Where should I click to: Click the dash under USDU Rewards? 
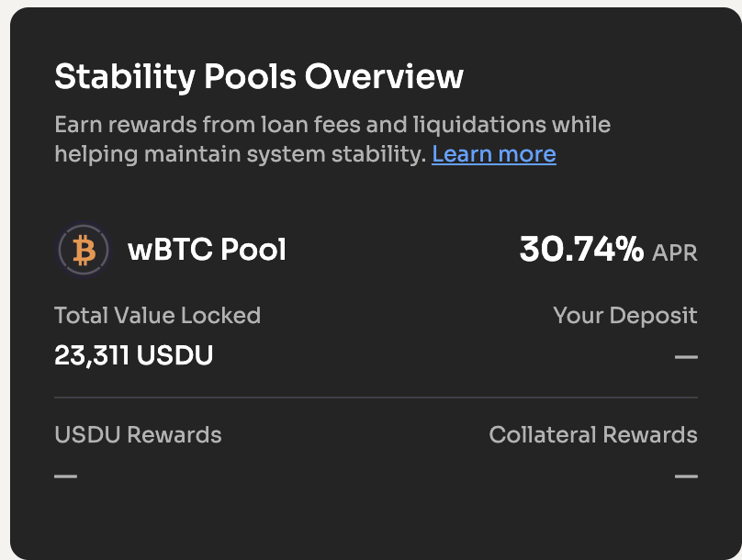pos(65,476)
